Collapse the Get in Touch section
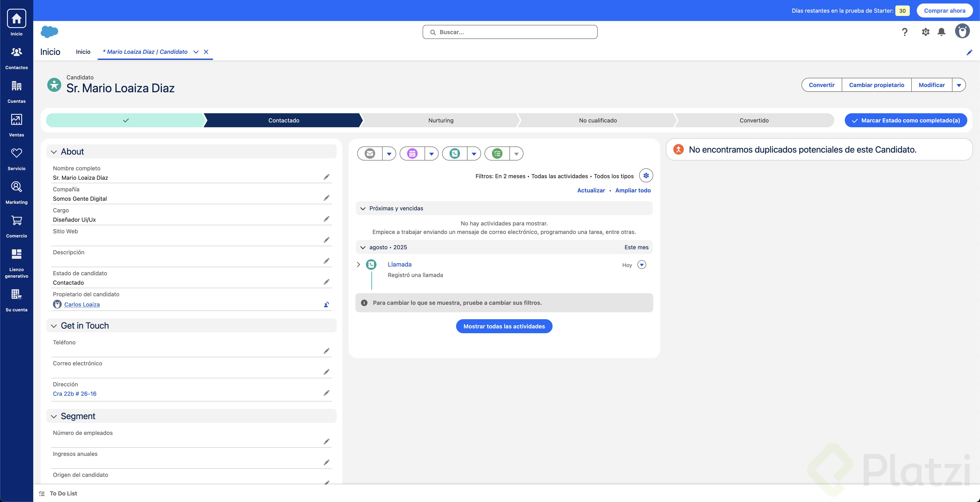Image resolution: width=980 pixels, height=502 pixels. (x=54, y=326)
